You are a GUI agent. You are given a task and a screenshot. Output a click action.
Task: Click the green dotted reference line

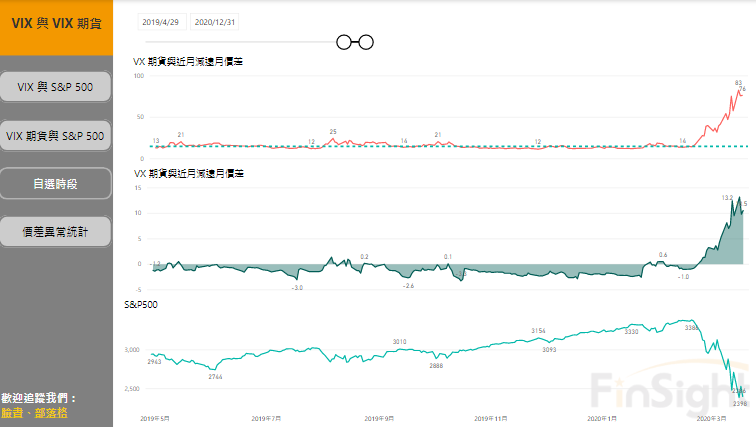click(400, 146)
